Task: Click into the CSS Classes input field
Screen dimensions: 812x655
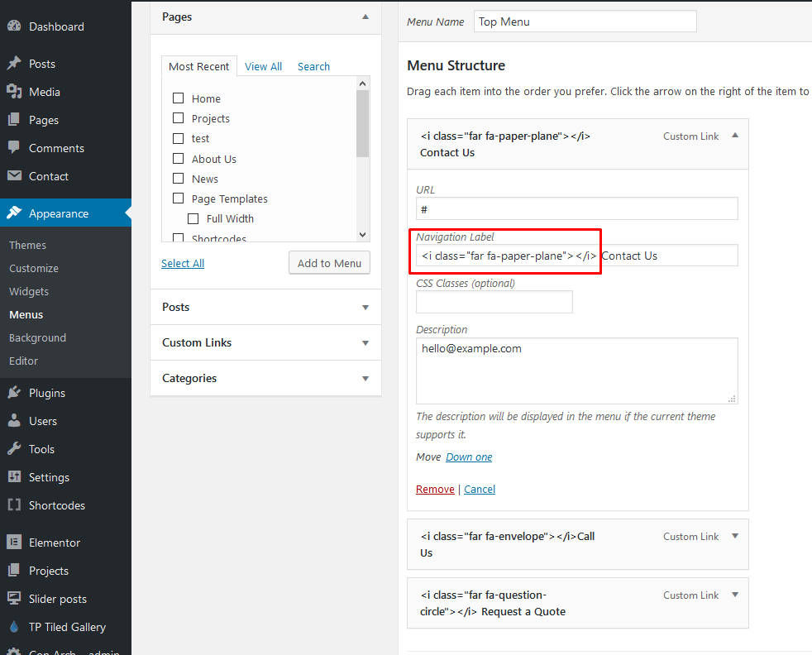Action: [x=494, y=302]
